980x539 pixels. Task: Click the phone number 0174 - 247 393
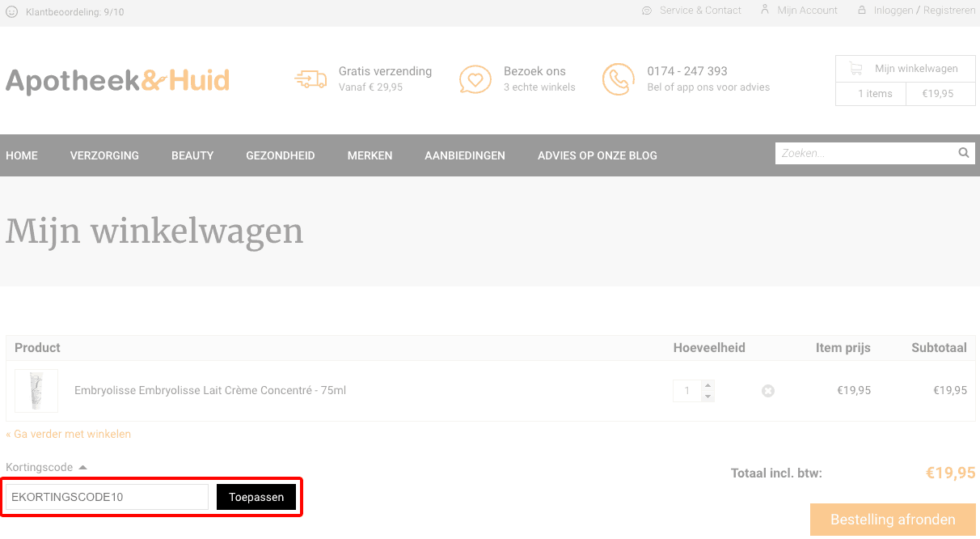coord(687,71)
